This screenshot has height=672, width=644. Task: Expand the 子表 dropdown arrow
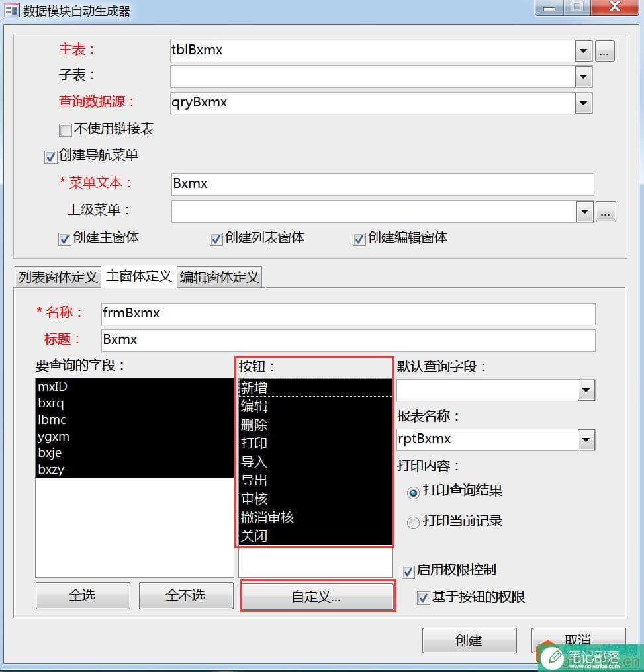click(x=584, y=77)
